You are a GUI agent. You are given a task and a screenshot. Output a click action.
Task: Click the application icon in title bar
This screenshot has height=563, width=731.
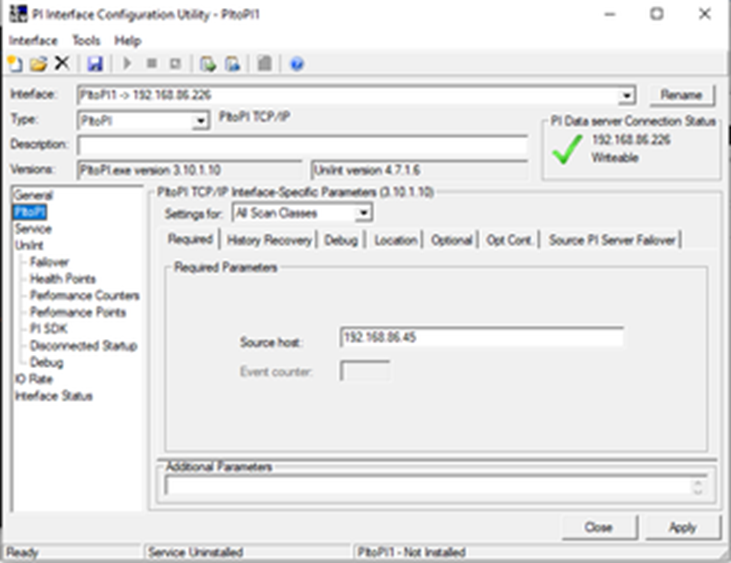tap(18, 14)
